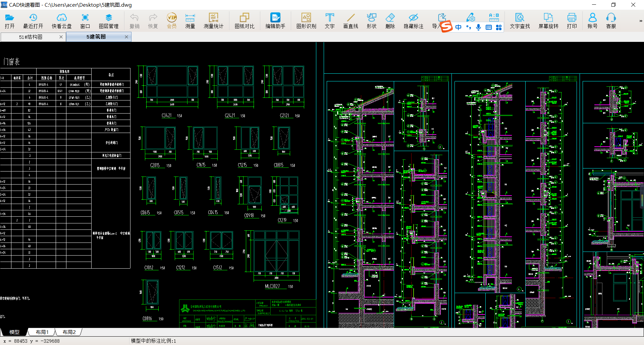Viewport: 644px width, 345px height.
Task: Select the 删除 delete tool
Action: coord(390,21)
